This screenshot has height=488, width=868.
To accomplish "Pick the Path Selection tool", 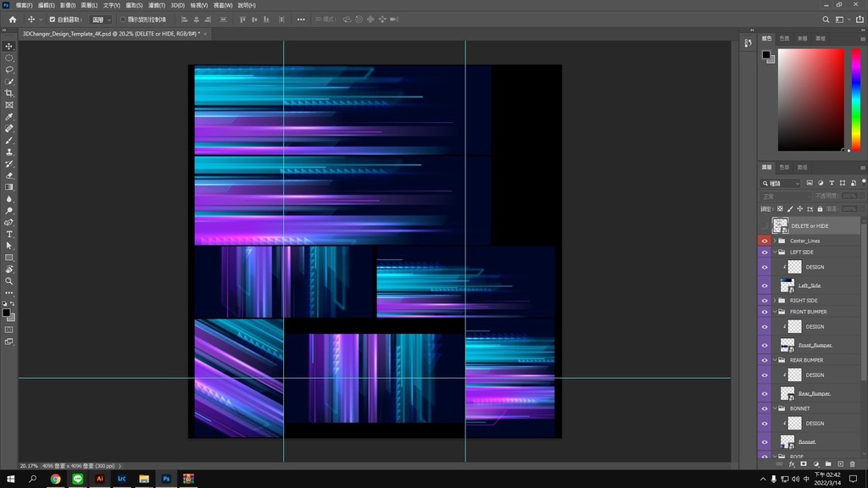I will click(x=9, y=246).
